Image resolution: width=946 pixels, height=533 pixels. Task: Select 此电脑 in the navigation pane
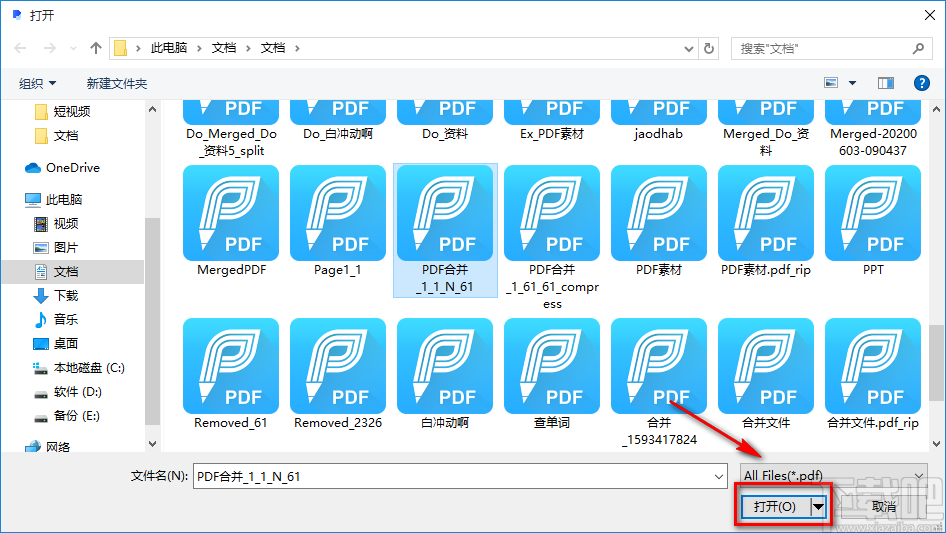pyautogui.click(x=53, y=199)
